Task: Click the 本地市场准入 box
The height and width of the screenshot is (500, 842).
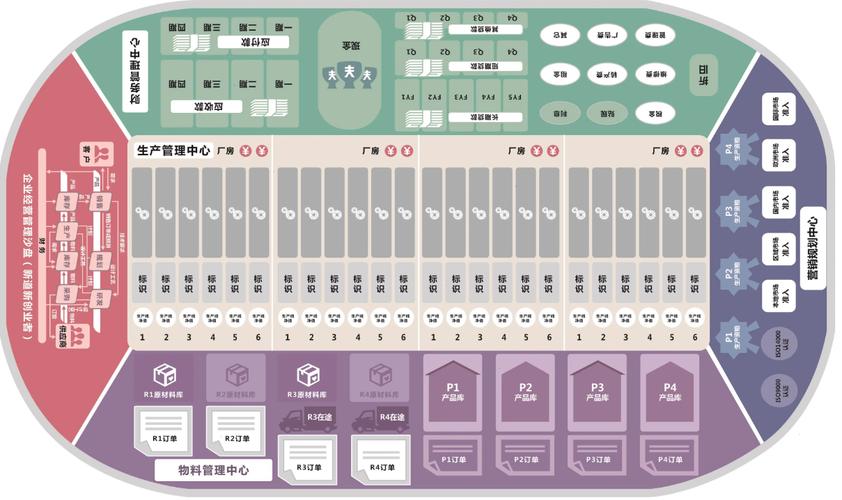Action: (x=779, y=296)
